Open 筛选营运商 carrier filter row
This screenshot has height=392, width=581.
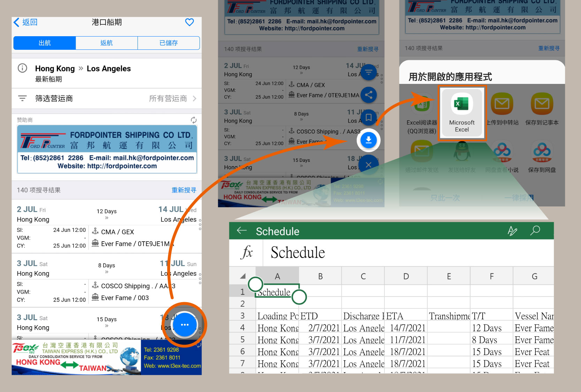(107, 99)
